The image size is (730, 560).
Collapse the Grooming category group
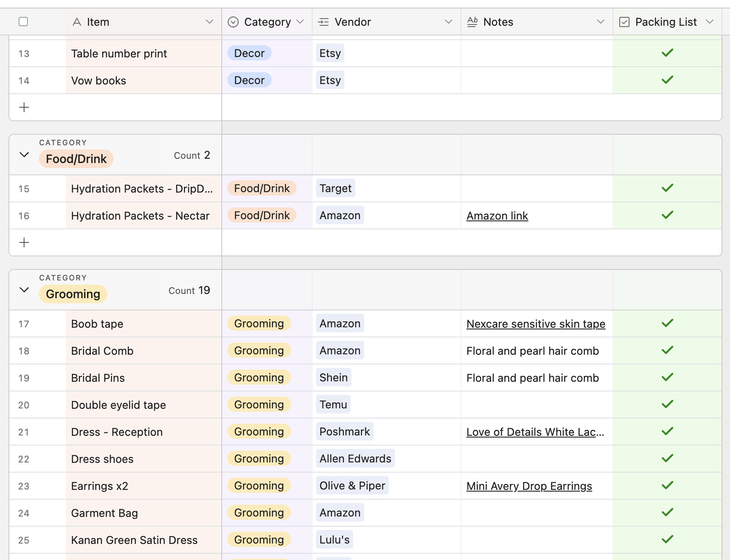pos(25,290)
